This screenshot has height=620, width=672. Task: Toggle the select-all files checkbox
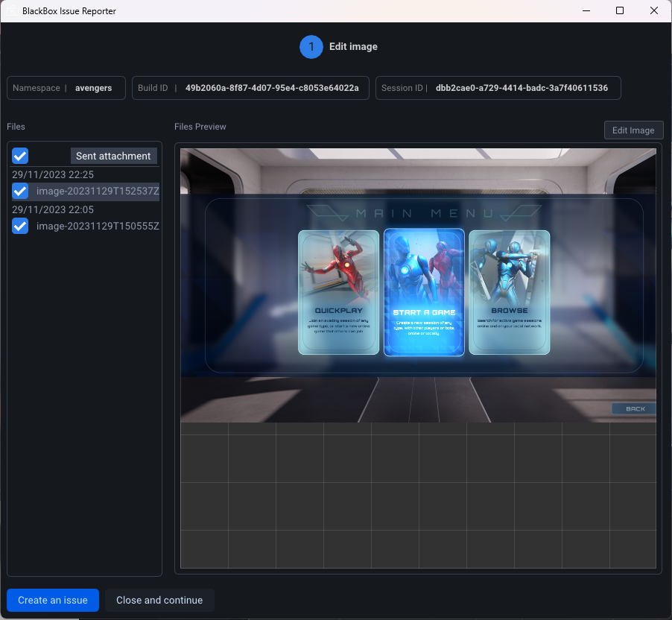(x=20, y=156)
